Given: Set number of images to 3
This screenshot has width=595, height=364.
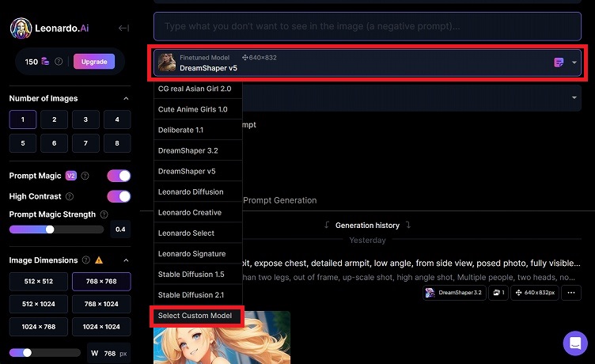Looking at the screenshot, I should [x=85, y=119].
